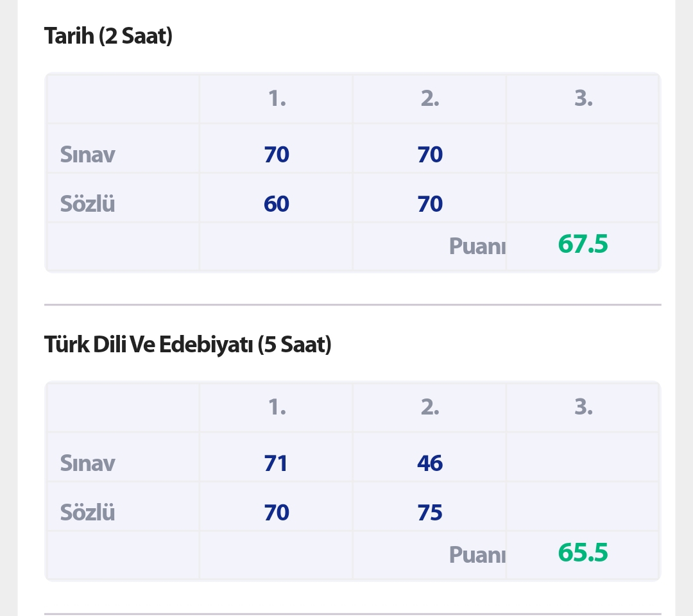Click column header 2. in Türk Dili Ve Edebiyatı table
The width and height of the screenshot is (693, 616).
[x=430, y=407]
